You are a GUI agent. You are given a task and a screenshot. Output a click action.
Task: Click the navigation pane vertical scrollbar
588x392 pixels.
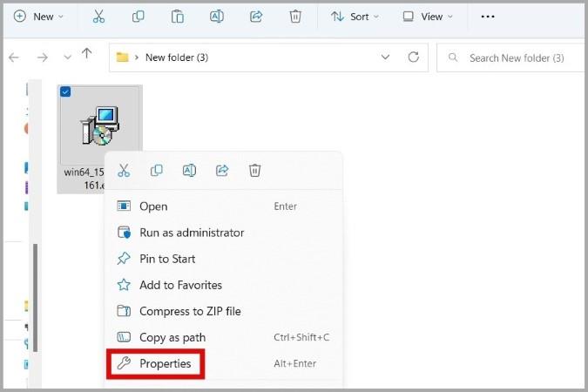pos(35,298)
